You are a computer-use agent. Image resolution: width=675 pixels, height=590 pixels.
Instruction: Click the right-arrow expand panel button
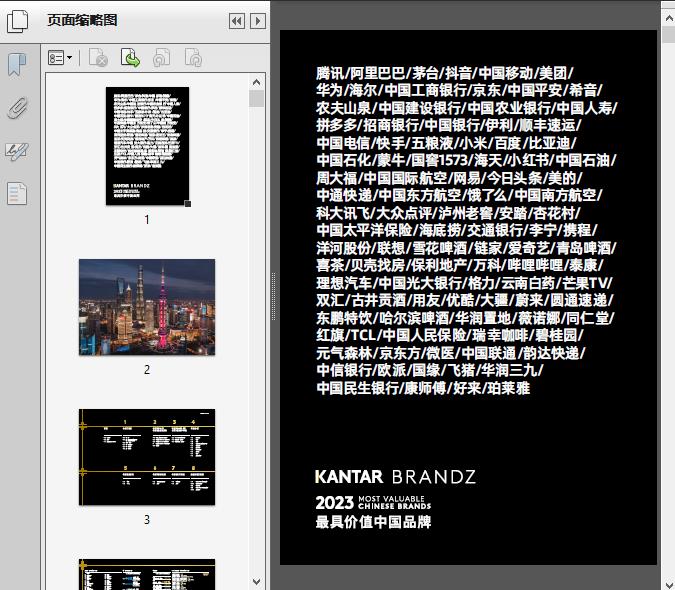pyautogui.click(x=258, y=21)
